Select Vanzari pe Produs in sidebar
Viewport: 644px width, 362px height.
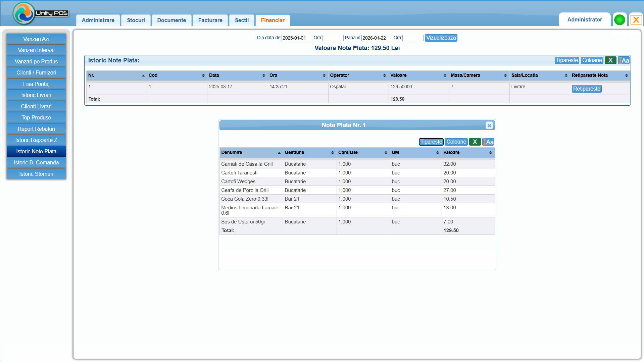point(36,62)
